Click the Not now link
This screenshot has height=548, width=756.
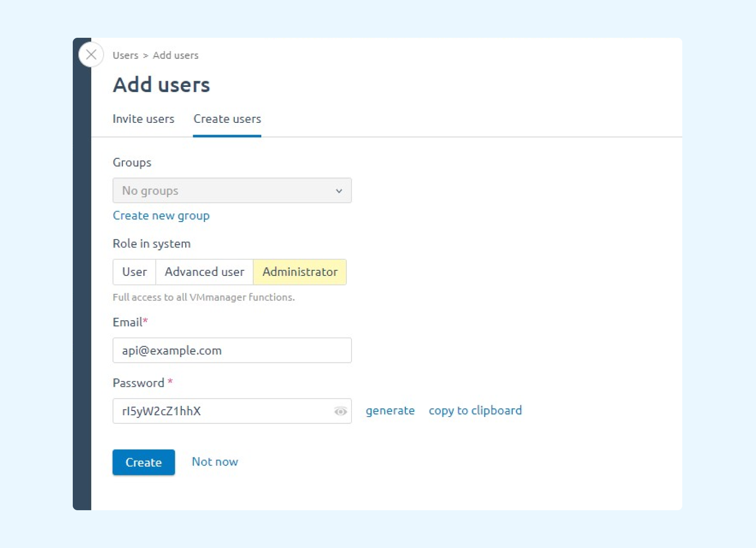click(x=215, y=462)
